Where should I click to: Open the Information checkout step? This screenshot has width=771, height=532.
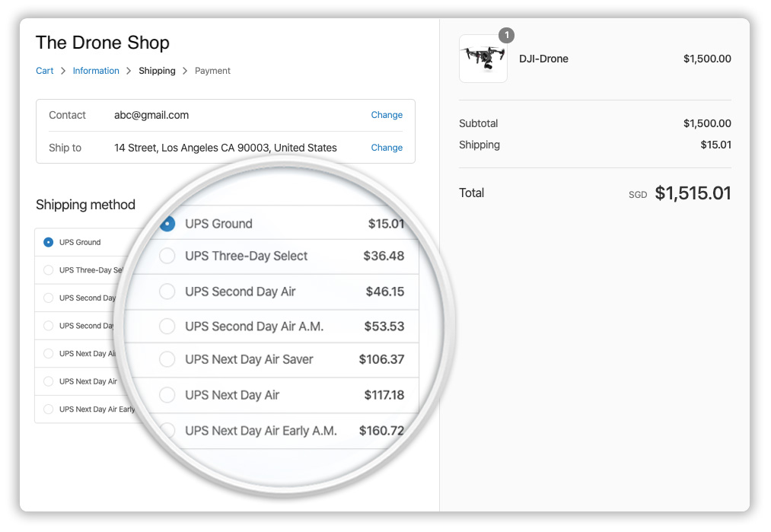[96, 70]
